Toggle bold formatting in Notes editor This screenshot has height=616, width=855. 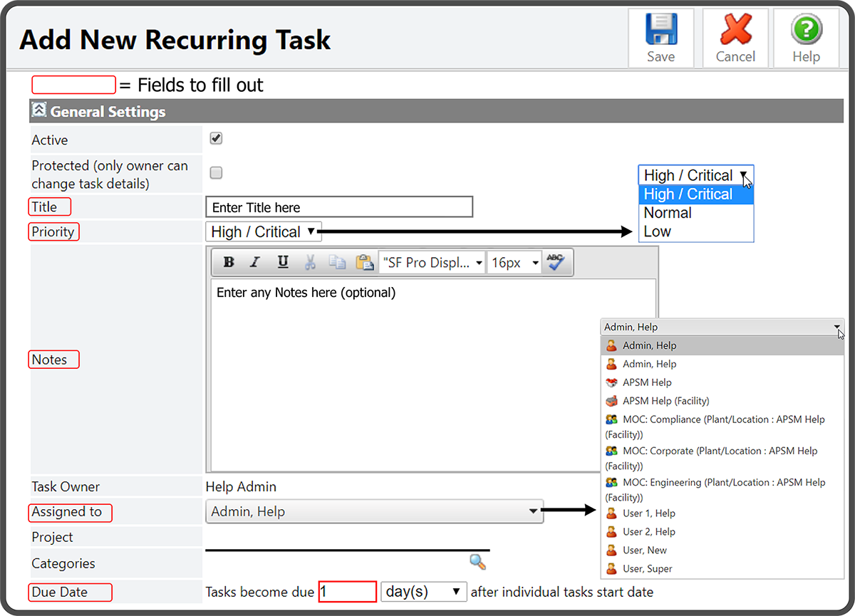pos(229,262)
